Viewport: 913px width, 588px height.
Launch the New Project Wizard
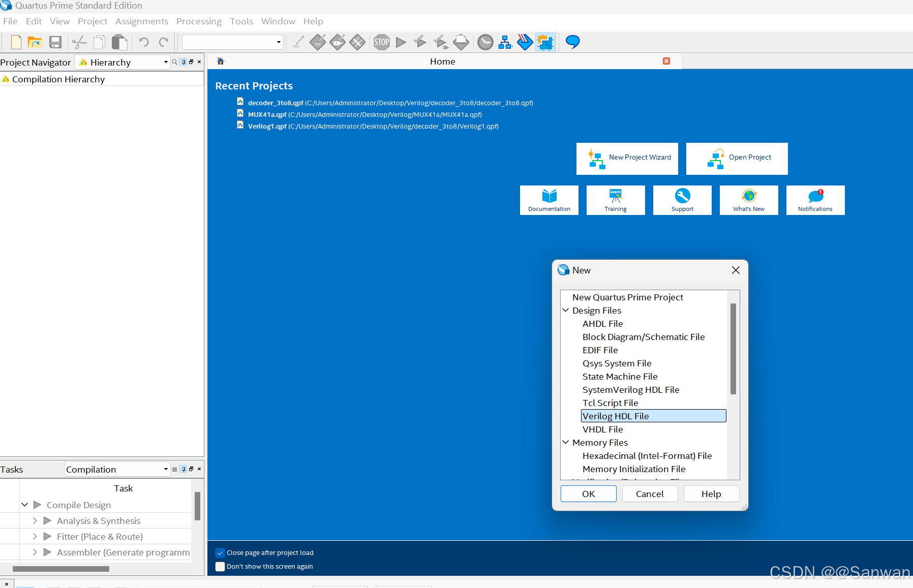click(x=627, y=159)
